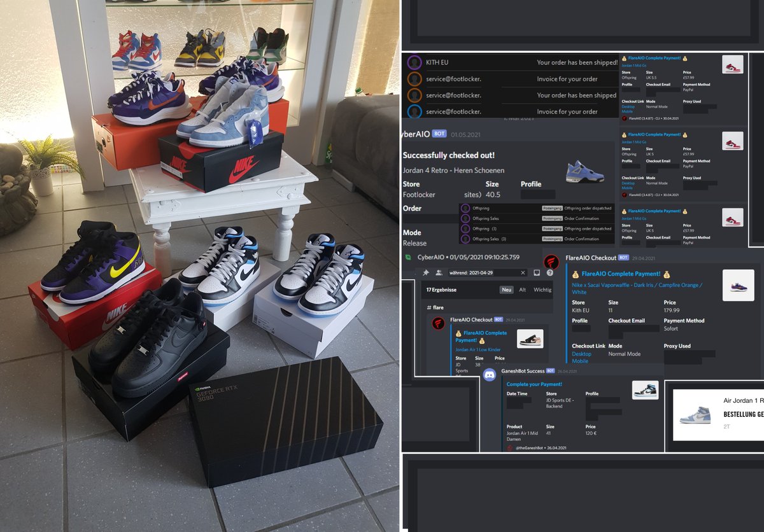Open the 'Offspring (3)' dispatched email row
Image resolution: width=764 pixels, height=532 pixels.
(x=537, y=228)
